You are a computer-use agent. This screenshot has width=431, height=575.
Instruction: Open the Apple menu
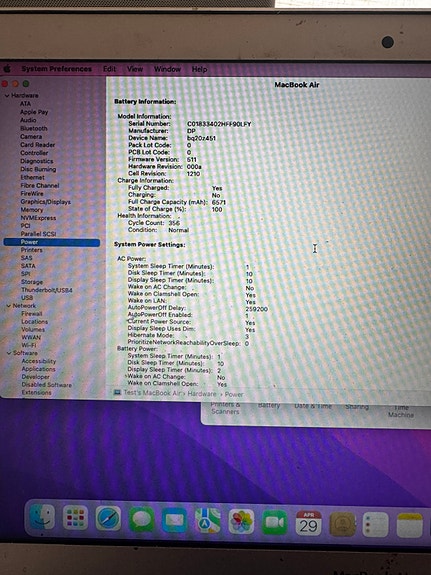[7, 69]
